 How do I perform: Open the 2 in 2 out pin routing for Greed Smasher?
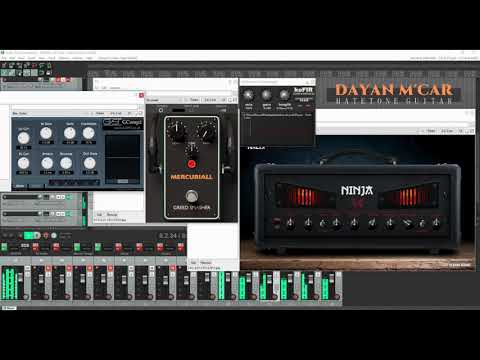210,100
